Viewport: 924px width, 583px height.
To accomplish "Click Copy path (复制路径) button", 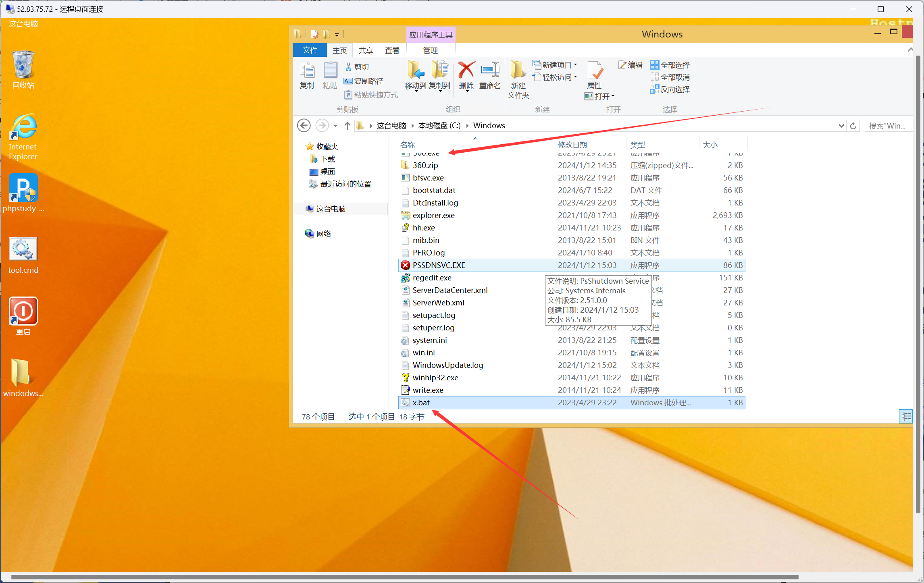I will pos(364,81).
